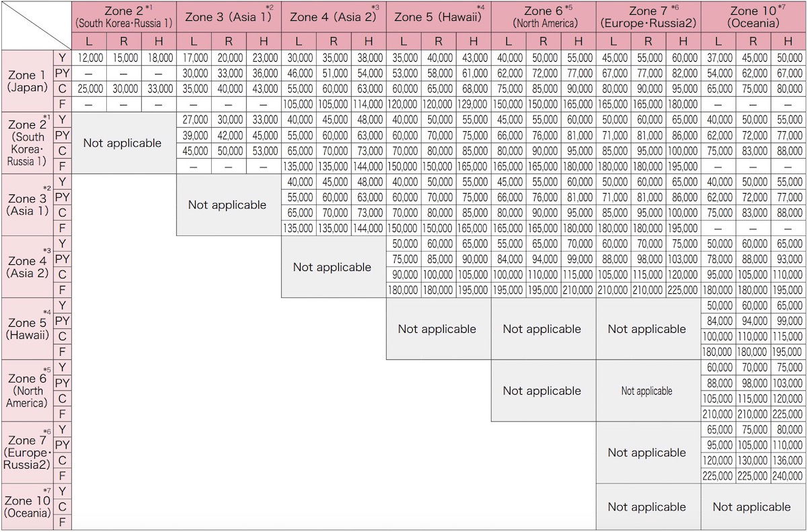Screen dimensions: 807x532
Task: Select the Zone 7 (Europe·Russia2) row header
Action: [x=28, y=453]
